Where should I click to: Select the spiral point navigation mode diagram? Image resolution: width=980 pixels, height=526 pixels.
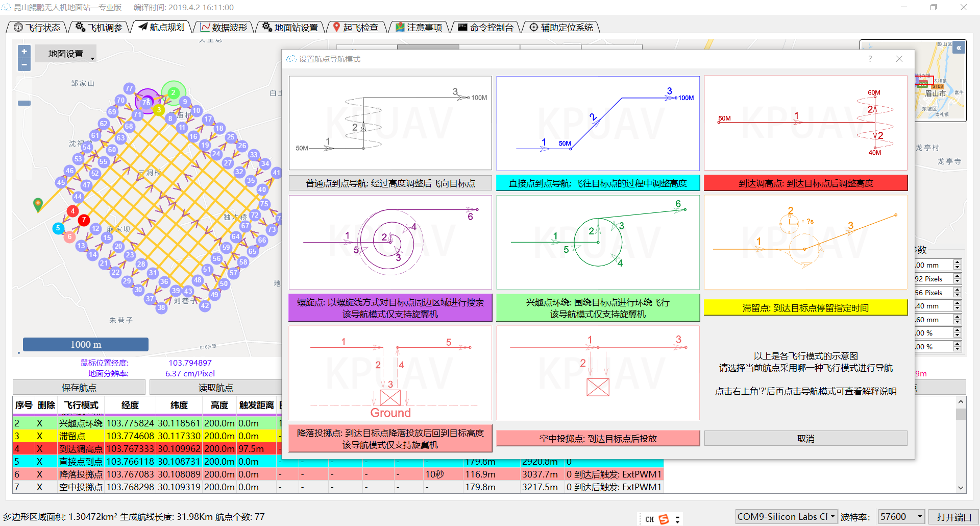tap(390, 243)
